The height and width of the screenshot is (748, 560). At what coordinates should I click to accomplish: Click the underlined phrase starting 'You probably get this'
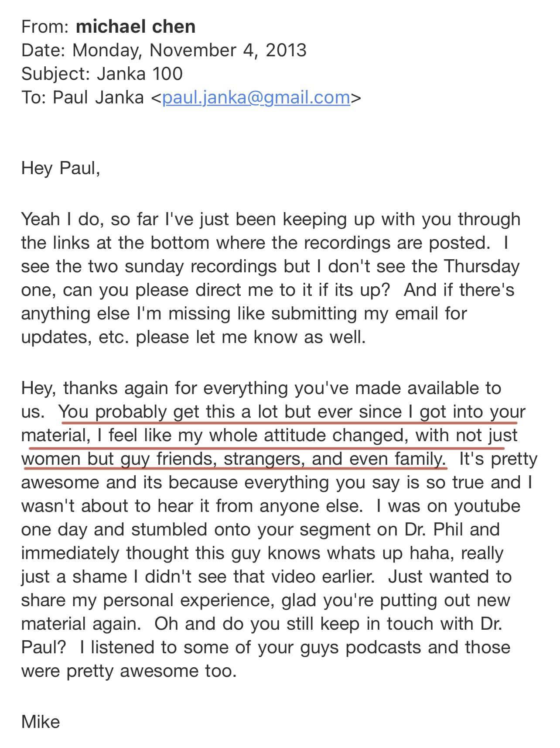pyautogui.click(x=174, y=412)
